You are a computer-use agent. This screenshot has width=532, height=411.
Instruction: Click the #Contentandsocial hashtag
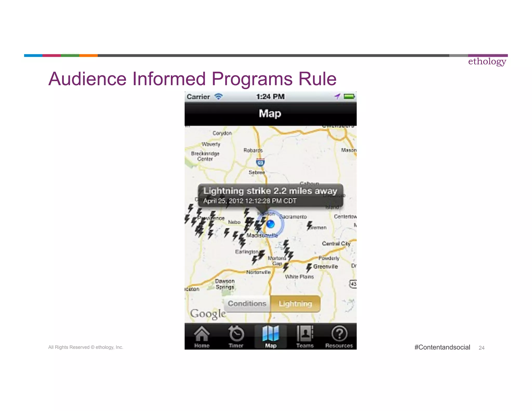click(x=442, y=347)
